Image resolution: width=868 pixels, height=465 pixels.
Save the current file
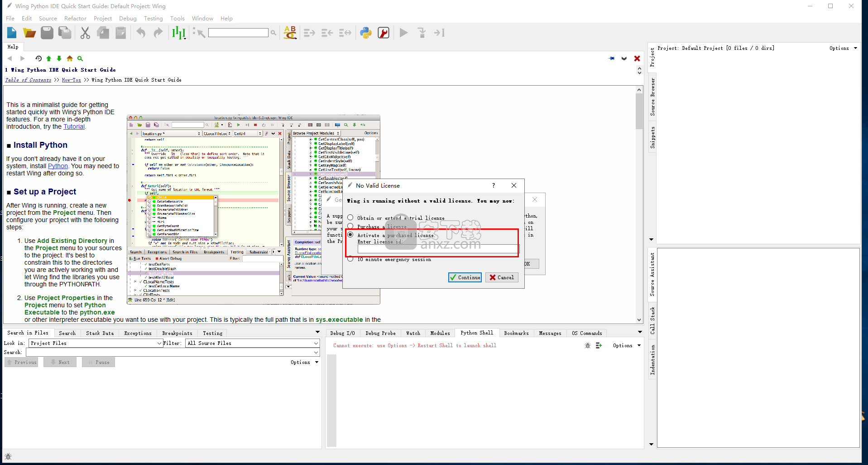[x=47, y=33]
